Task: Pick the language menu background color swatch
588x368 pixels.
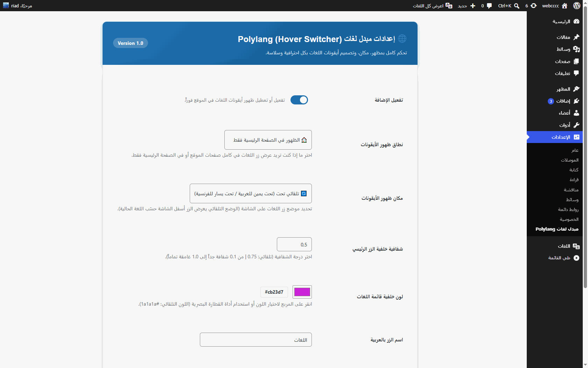Action: click(302, 292)
